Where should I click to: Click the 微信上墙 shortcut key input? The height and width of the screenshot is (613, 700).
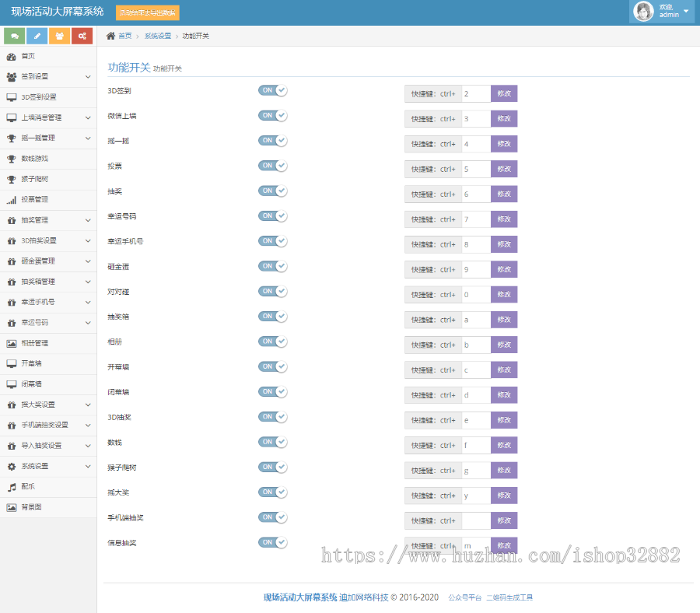click(x=476, y=119)
